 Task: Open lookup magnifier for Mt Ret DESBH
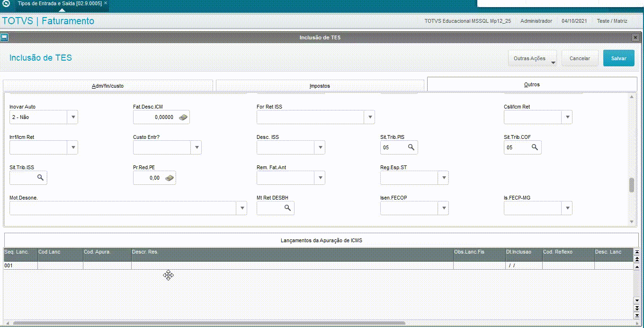point(287,208)
